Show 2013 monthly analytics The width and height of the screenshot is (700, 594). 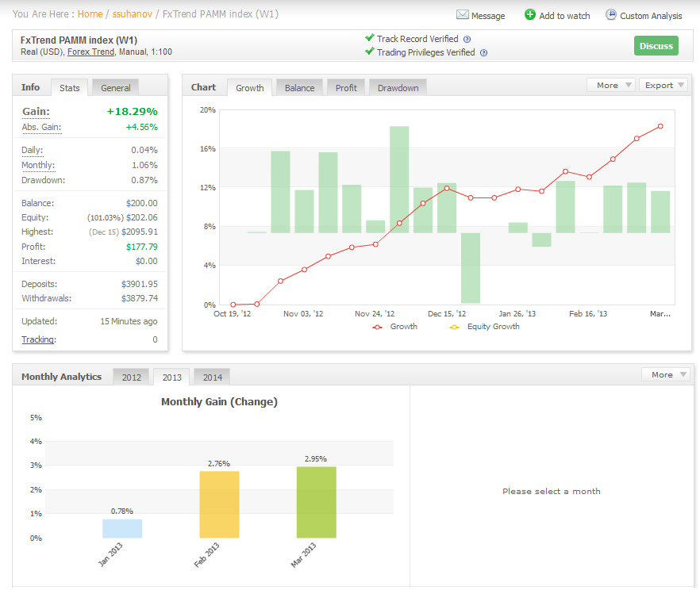(172, 377)
